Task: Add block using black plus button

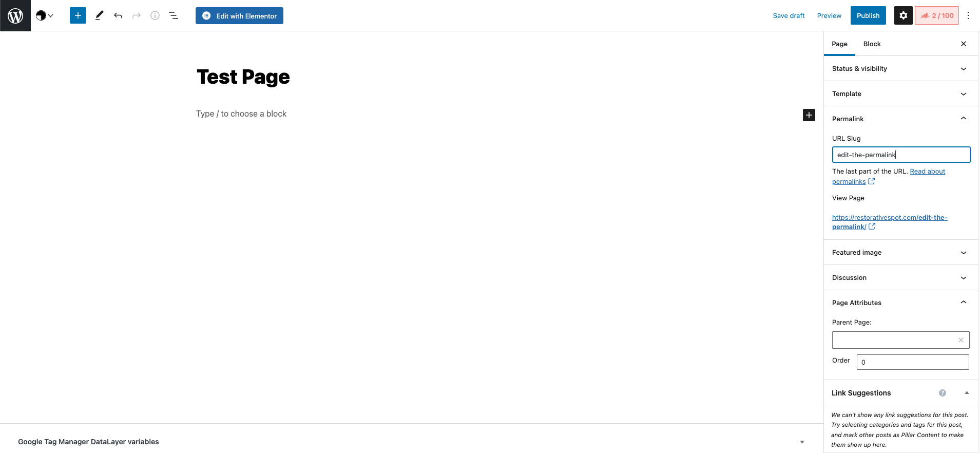Action: coord(809,115)
